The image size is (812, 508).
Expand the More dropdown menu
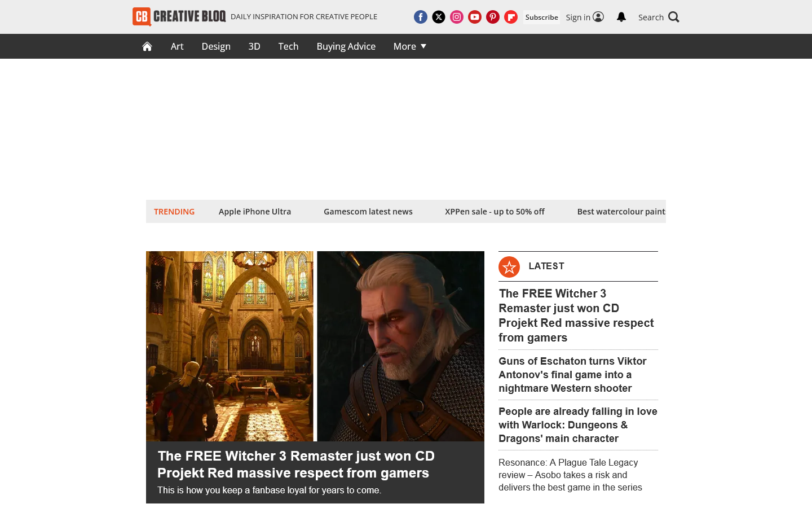[x=410, y=46]
